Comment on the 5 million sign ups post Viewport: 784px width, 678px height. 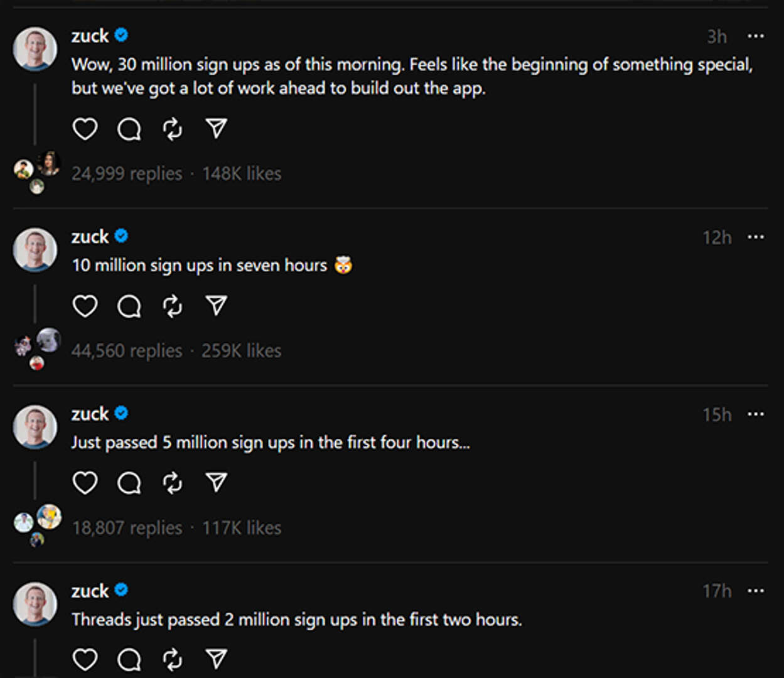pos(129,483)
